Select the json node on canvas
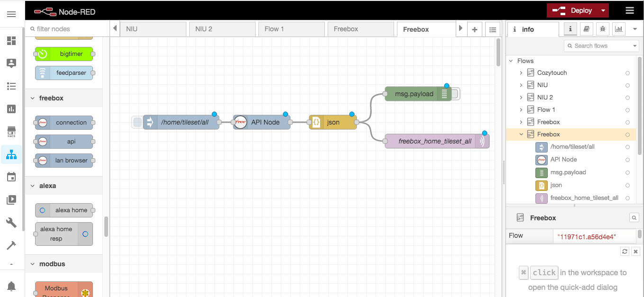This screenshot has width=644, height=297. 333,122
